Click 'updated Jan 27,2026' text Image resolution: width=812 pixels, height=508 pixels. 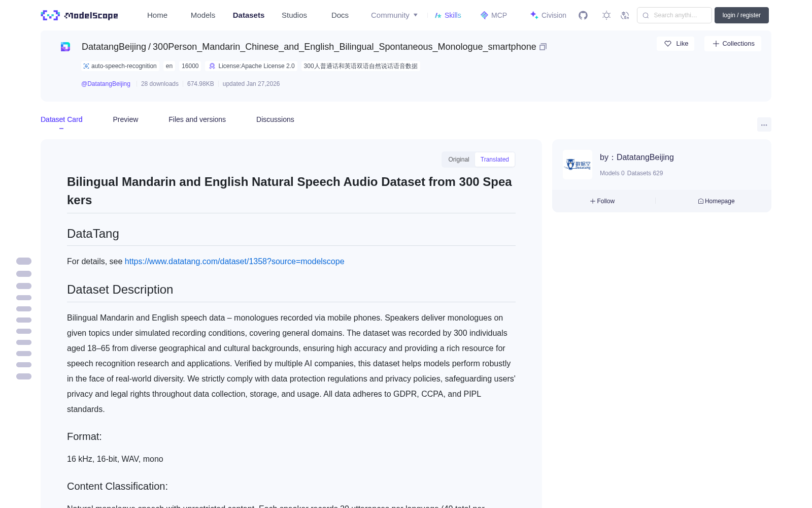click(x=251, y=84)
